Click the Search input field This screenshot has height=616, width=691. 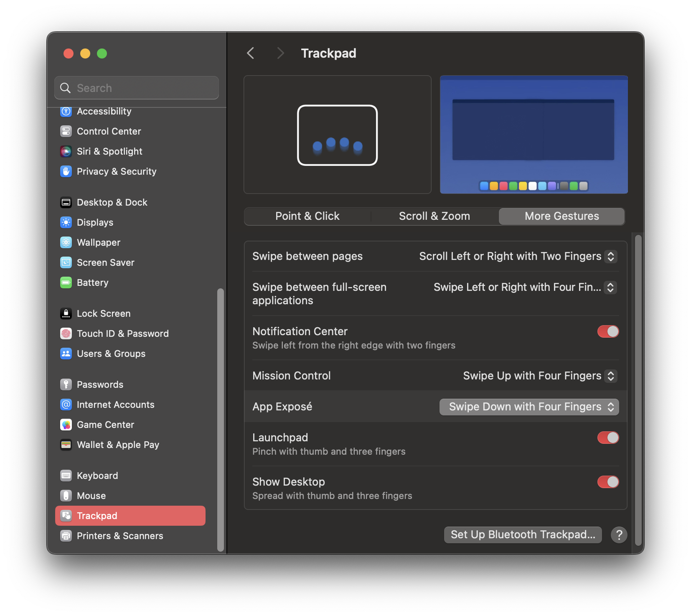(x=137, y=88)
